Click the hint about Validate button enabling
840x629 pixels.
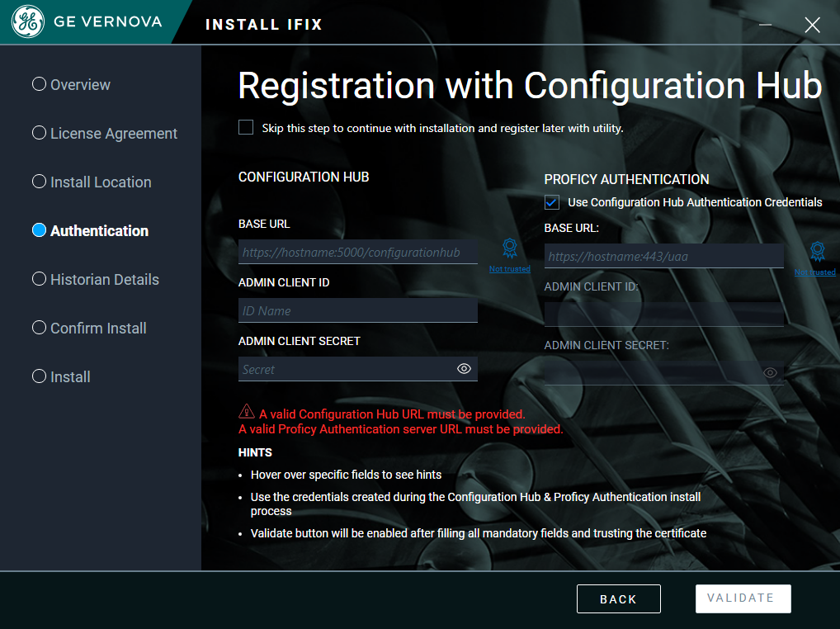(x=479, y=533)
